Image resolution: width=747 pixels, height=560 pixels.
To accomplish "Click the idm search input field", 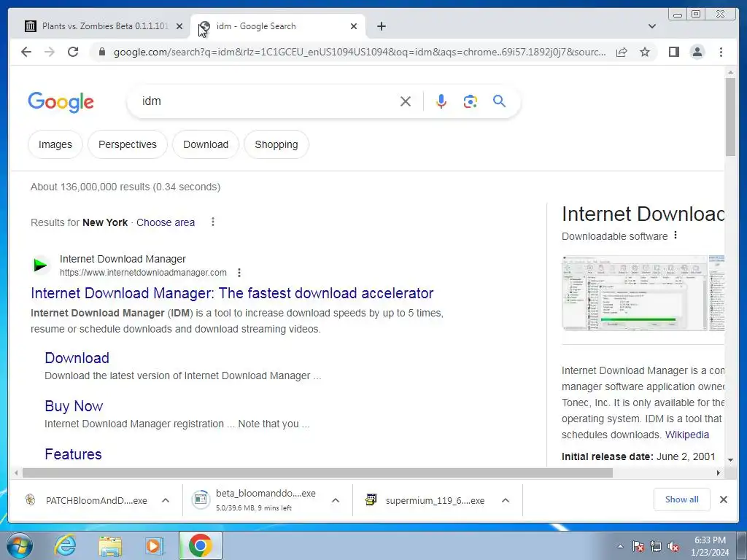I will click(x=267, y=101).
